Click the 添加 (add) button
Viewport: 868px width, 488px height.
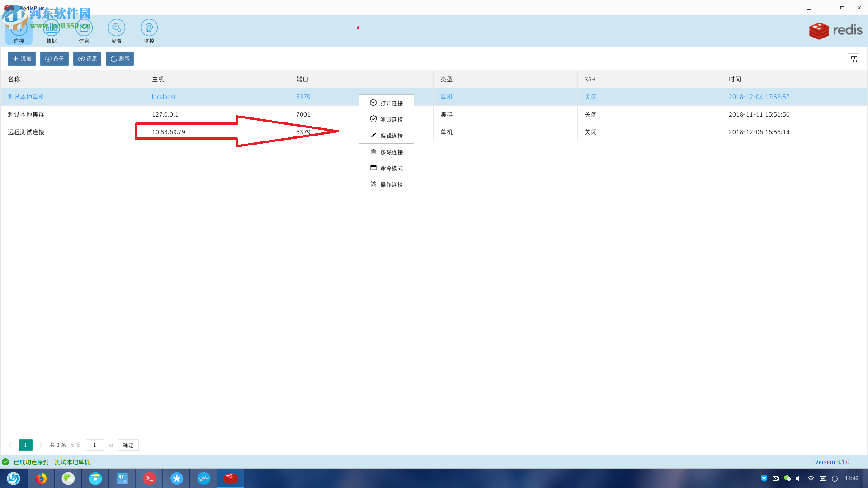(22, 59)
